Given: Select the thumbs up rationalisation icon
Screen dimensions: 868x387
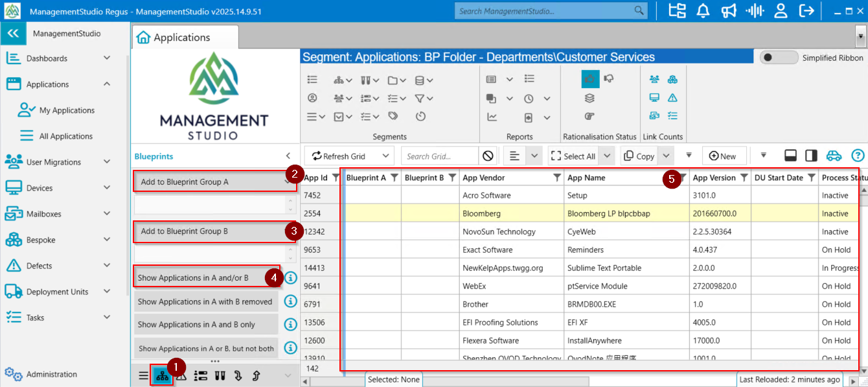Looking at the screenshot, I should pyautogui.click(x=589, y=79).
